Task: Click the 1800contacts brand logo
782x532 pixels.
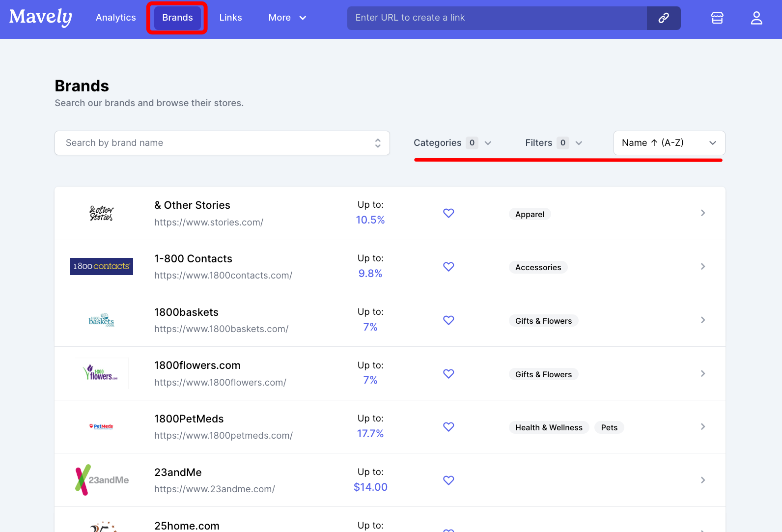Action: tap(102, 266)
